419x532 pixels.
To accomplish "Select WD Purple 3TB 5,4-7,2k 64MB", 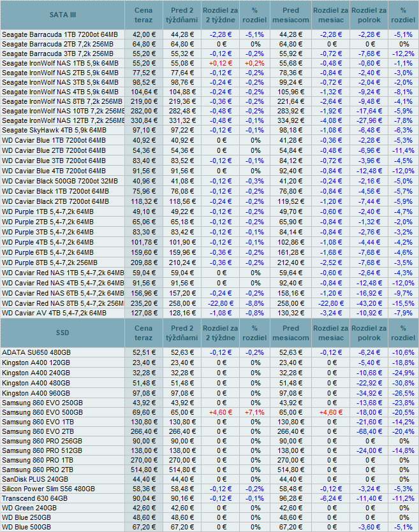I will click(48, 232).
